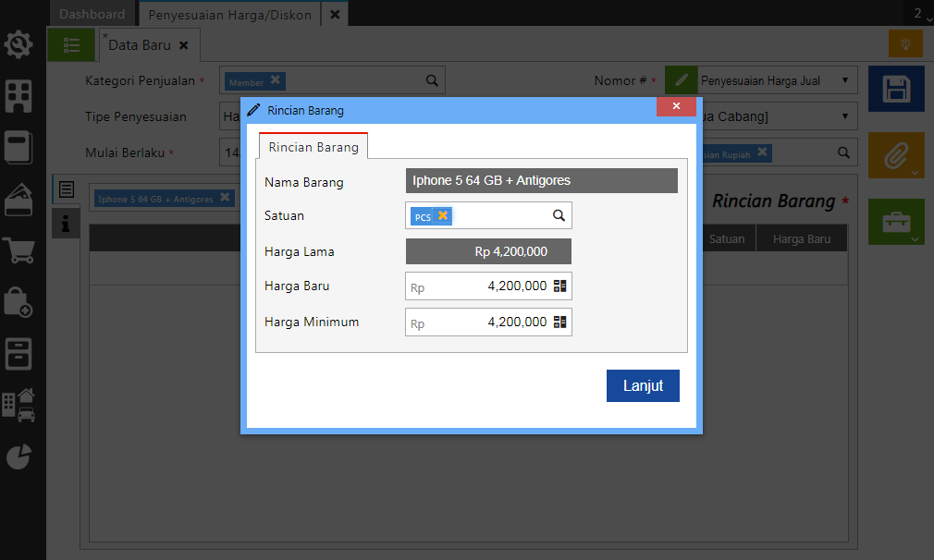Switch to the Dashboard tab

coord(92,14)
